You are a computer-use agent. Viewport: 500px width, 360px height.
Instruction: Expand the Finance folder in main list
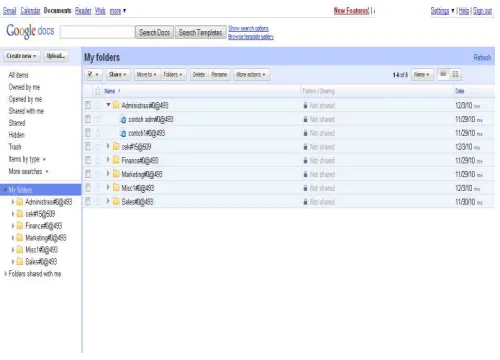108,160
